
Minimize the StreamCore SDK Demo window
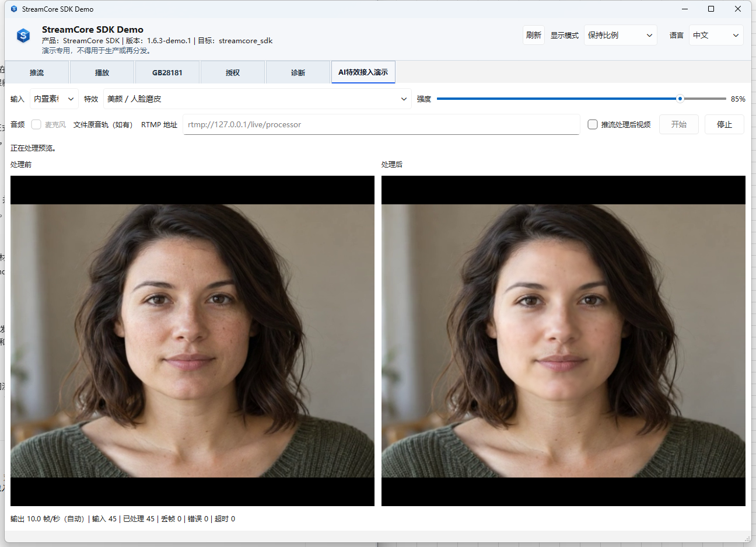click(685, 9)
